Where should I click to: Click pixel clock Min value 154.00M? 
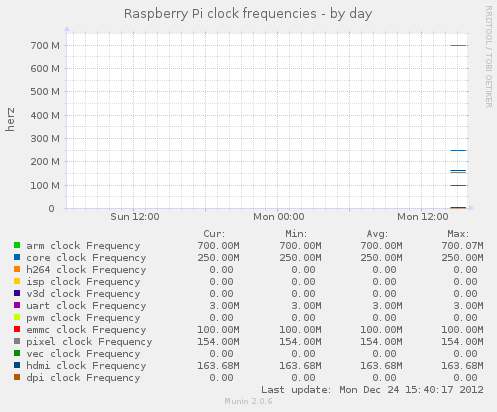(x=300, y=342)
